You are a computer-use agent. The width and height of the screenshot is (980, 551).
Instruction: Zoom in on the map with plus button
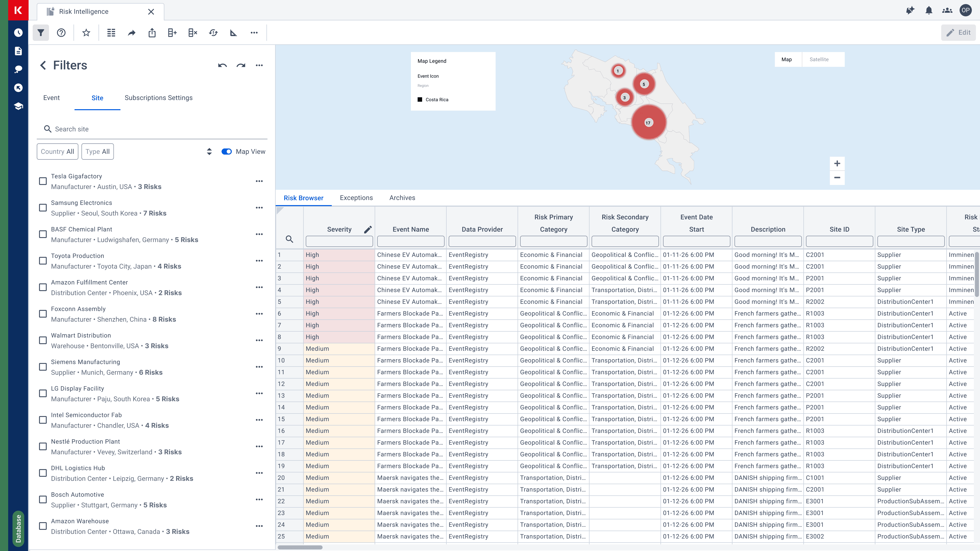tap(837, 164)
